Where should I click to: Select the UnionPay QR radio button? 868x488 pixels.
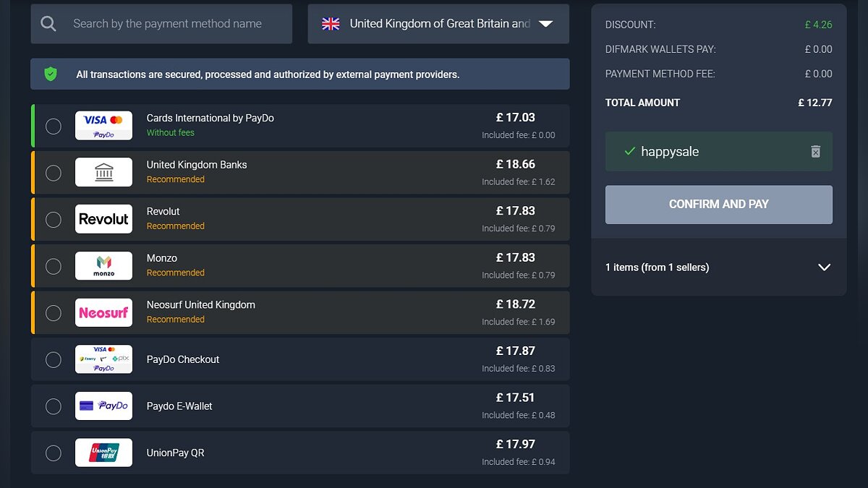coord(54,453)
